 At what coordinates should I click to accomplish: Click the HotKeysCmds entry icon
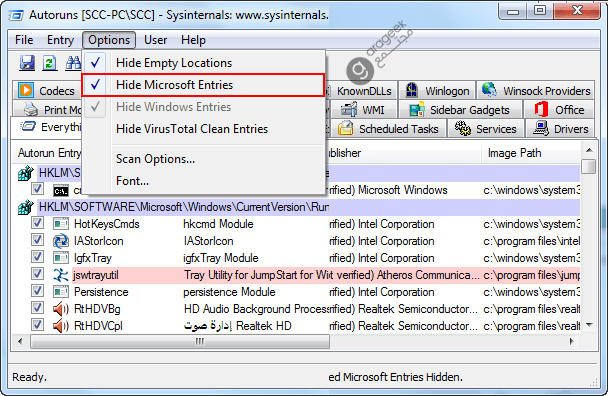click(60, 224)
